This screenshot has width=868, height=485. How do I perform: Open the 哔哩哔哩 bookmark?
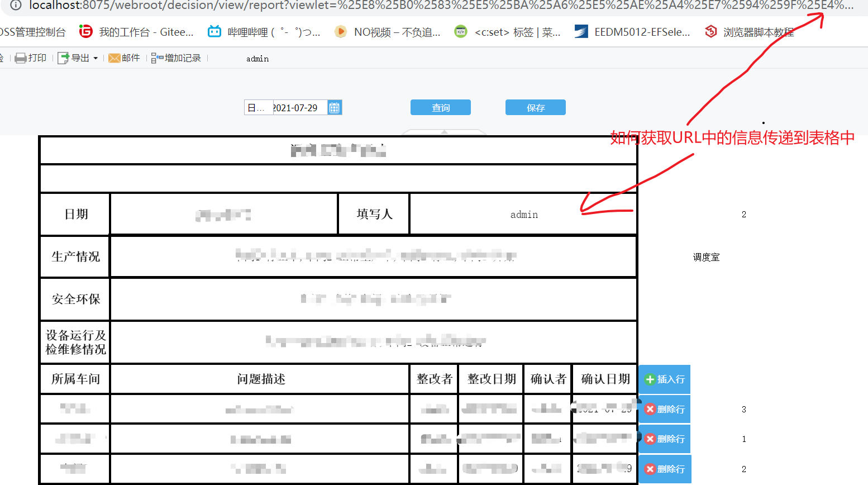264,32
